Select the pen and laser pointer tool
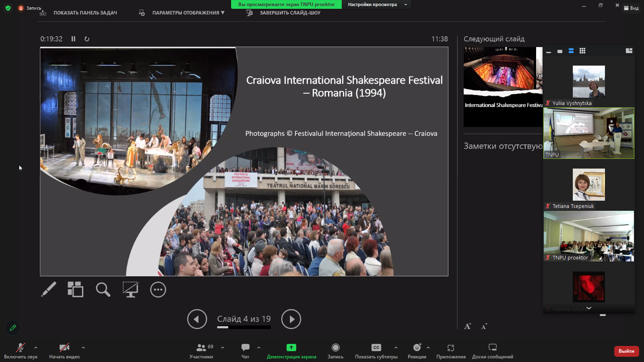 tap(49, 289)
